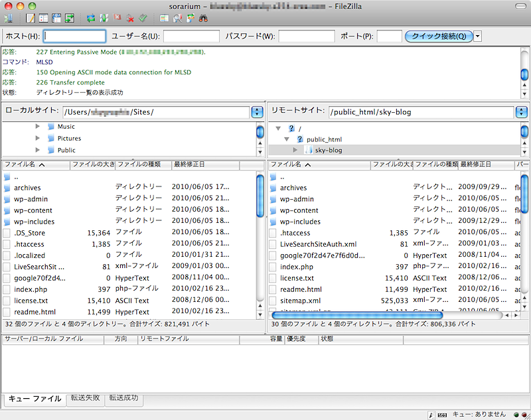Click the file icon beside index.php in local pane
This screenshot has height=420, width=531.
click(7, 289)
